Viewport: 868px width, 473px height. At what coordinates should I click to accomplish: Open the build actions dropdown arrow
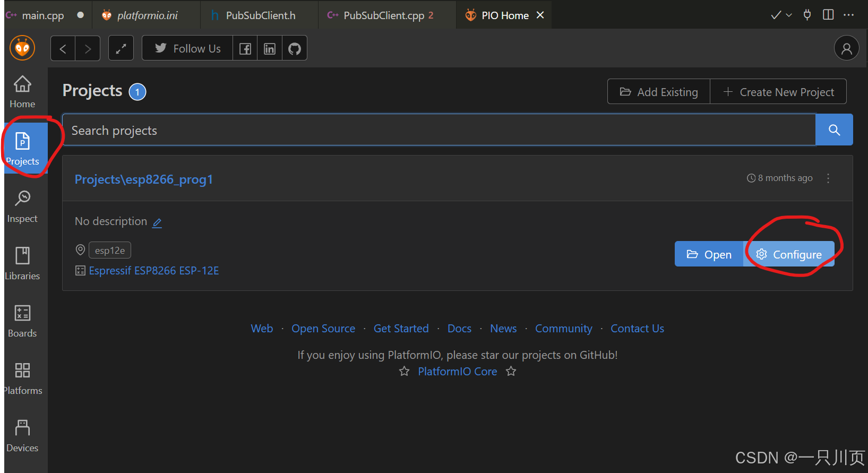[789, 15]
